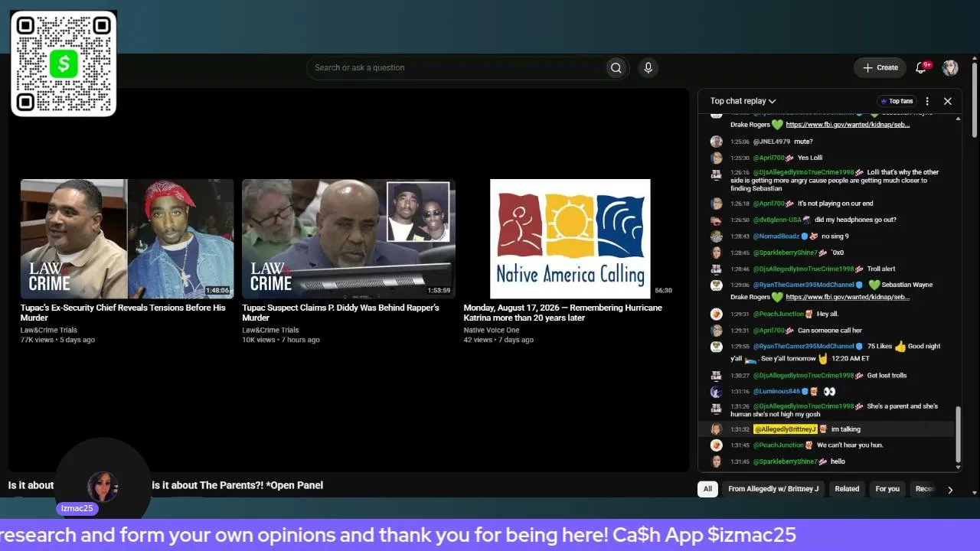Expand the Top chat replay dropdown
This screenshot has height=551, width=980.
click(743, 101)
